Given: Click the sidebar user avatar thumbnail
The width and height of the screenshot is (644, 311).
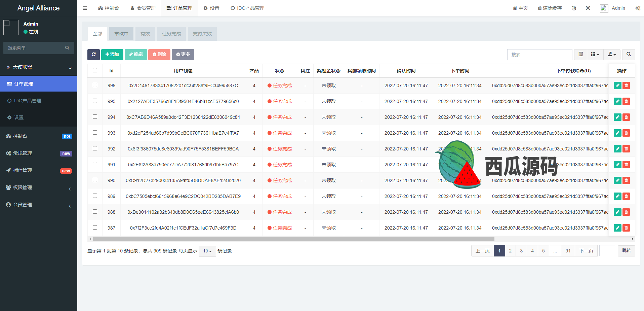Looking at the screenshot, I should pos(11,27).
